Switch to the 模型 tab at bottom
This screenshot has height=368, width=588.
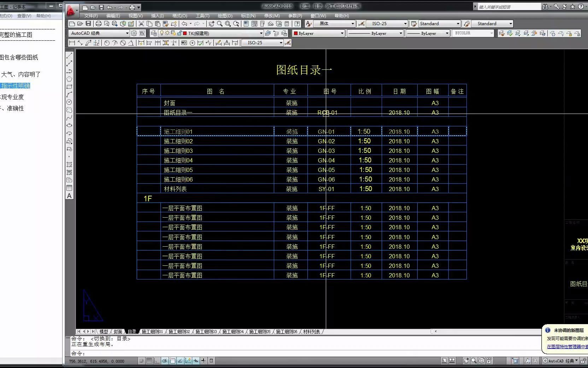click(x=104, y=332)
